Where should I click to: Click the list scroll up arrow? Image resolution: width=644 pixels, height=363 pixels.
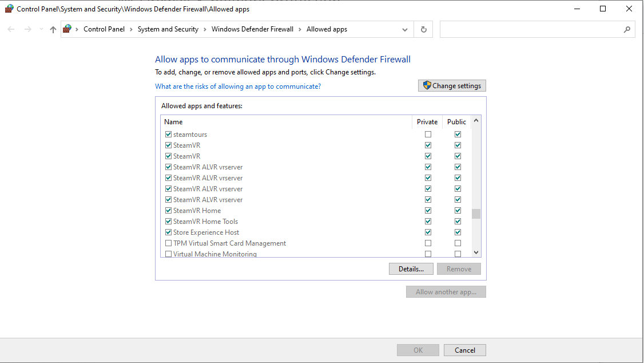(476, 120)
